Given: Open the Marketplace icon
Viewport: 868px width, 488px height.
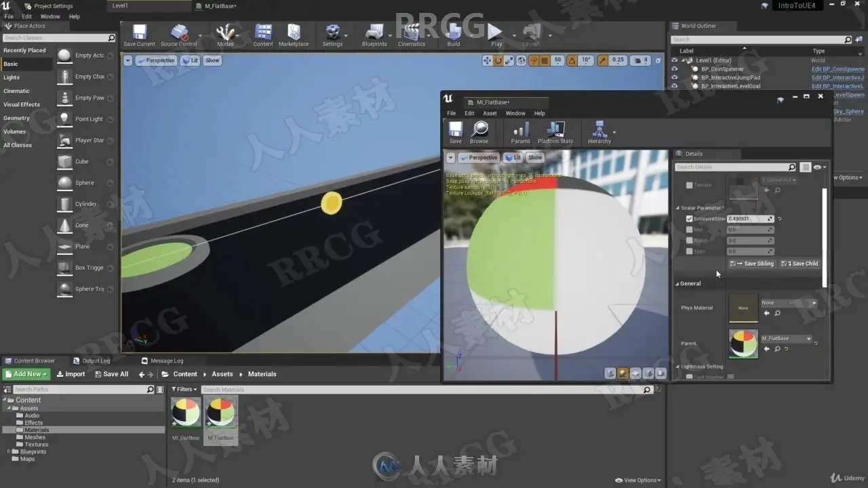Looking at the screenshot, I should (294, 35).
